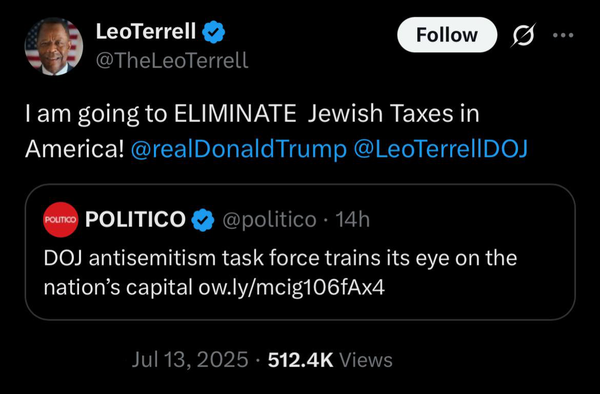Click LeoTerrell's blue verified badge
Screen dimensions: 600x394
click(x=214, y=32)
